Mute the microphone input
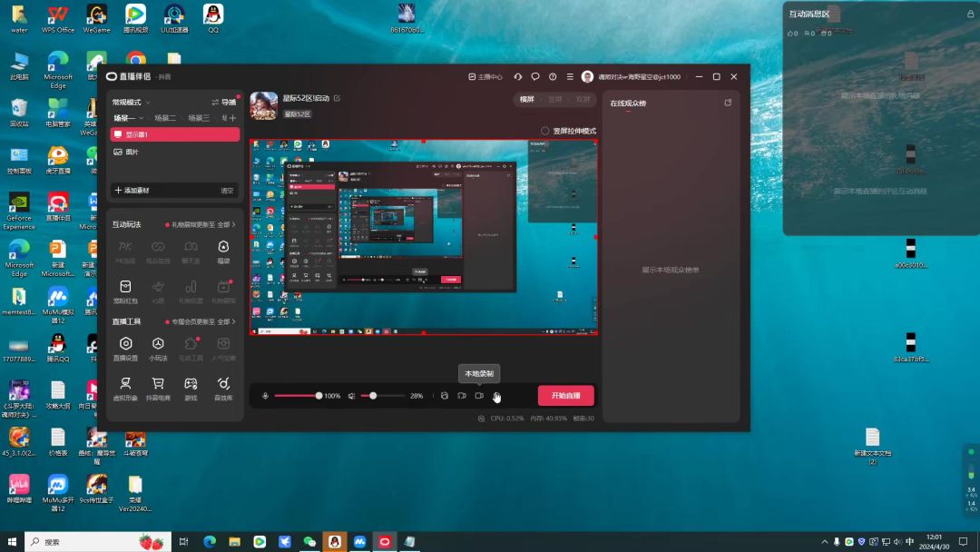The image size is (980, 552). [x=266, y=396]
